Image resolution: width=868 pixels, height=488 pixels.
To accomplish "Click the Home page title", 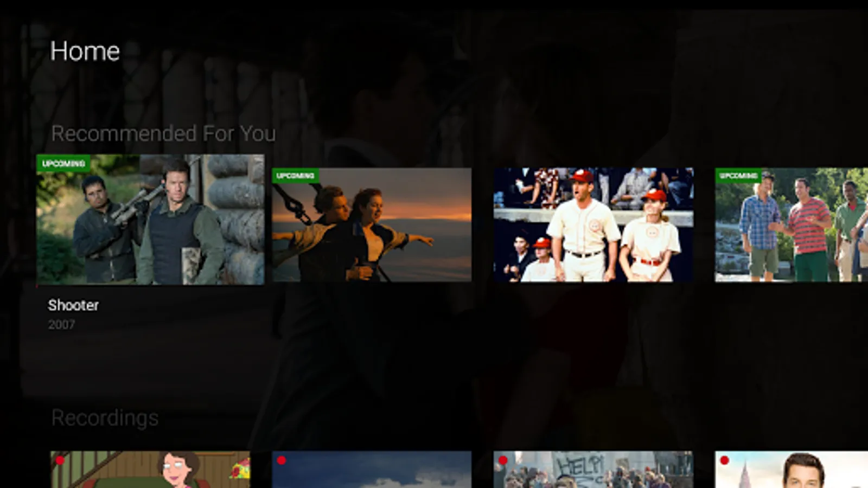I will (85, 51).
